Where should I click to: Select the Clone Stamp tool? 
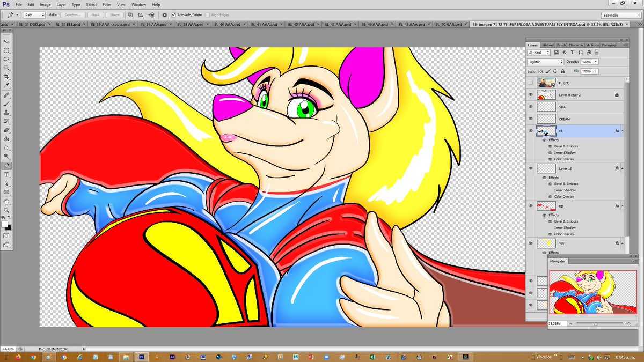coord(6,113)
